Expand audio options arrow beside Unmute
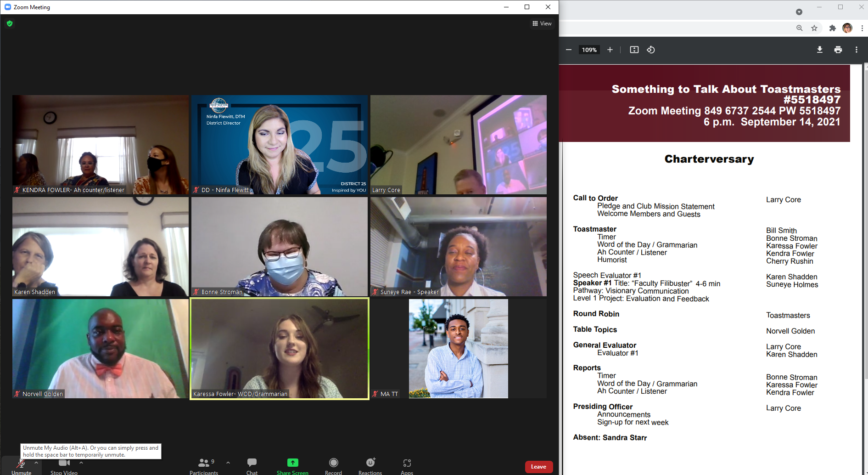Image resolution: width=868 pixels, height=475 pixels. coord(36,463)
